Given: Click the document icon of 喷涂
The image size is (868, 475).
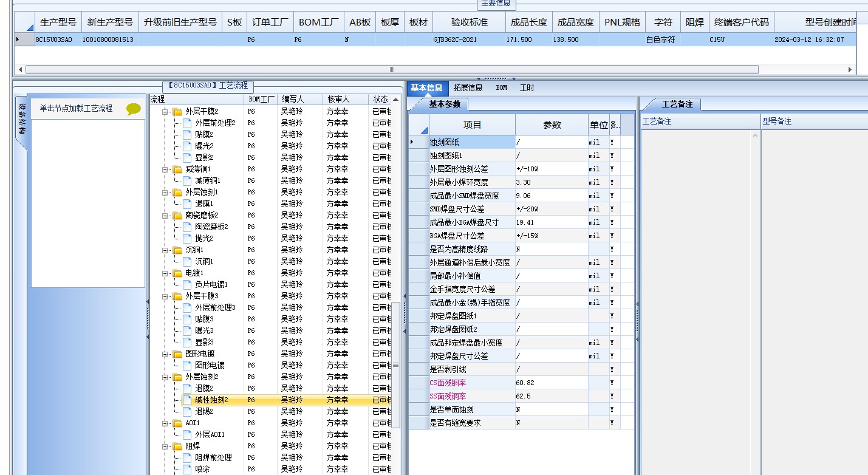Looking at the screenshot, I should [187, 470].
